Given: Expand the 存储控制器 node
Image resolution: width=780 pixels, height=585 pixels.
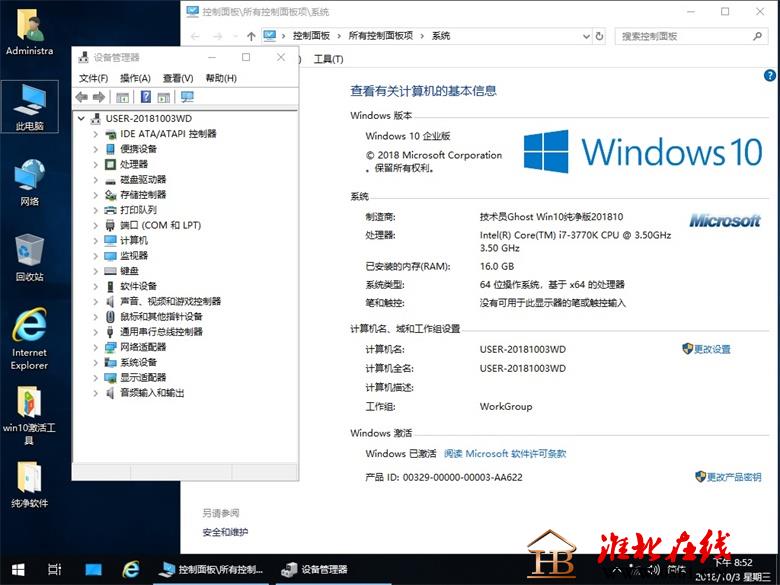Looking at the screenshot, I should click(x=96, y=195).
